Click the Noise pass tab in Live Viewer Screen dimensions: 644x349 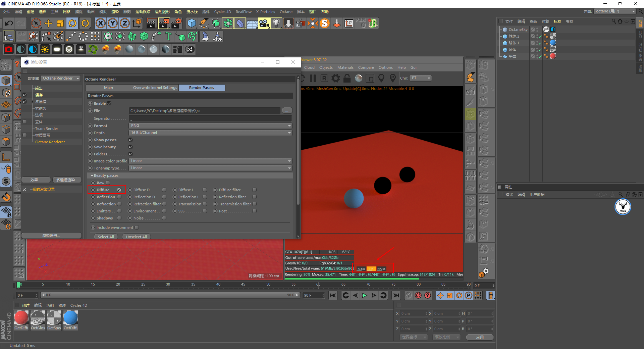381,269
